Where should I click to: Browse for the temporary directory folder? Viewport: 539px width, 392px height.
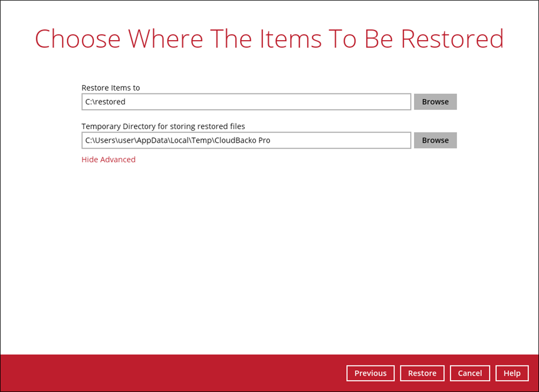click(x=435, y=140)
